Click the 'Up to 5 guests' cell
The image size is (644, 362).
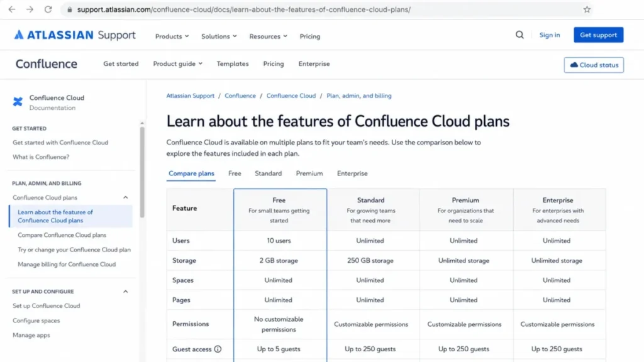click(279, 349)
